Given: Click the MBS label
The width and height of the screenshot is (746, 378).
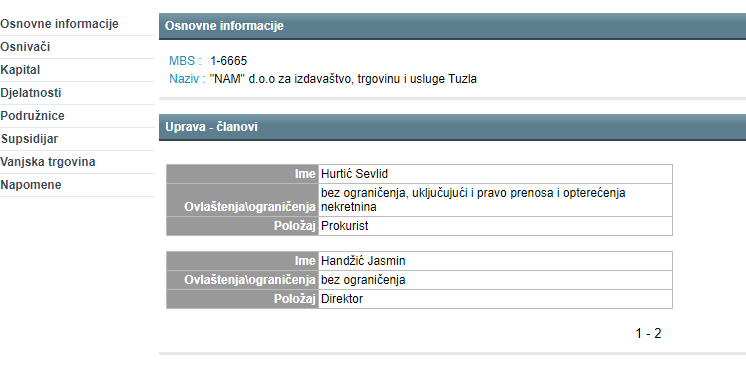Looking at the screenshot, I should point(186,61).
